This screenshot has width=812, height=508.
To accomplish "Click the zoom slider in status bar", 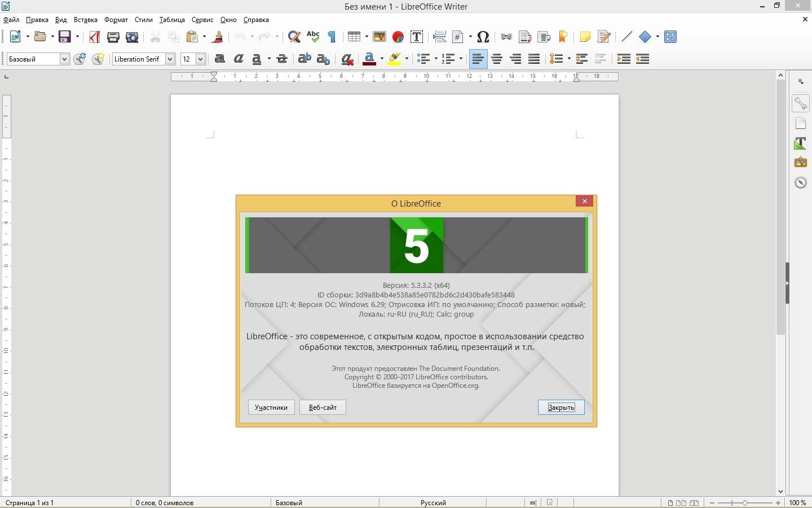I will pyautogui.click(x=745, y=502).
